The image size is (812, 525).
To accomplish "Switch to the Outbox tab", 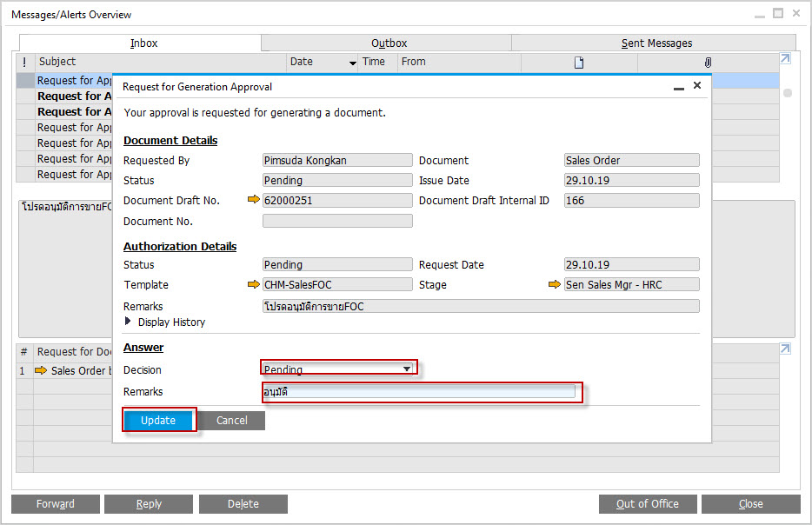I will pos(387,43).
